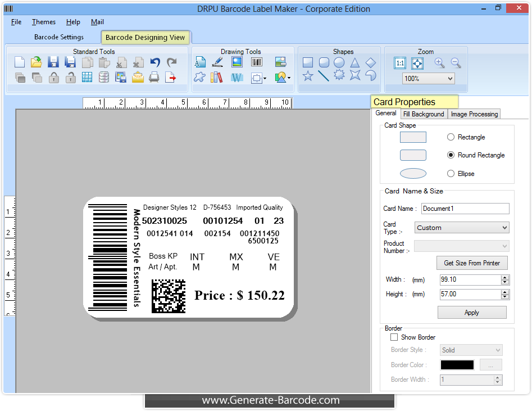Choose the Ellipse shape tool
This screenshot has height=411, width=532.
pos(338,63)
